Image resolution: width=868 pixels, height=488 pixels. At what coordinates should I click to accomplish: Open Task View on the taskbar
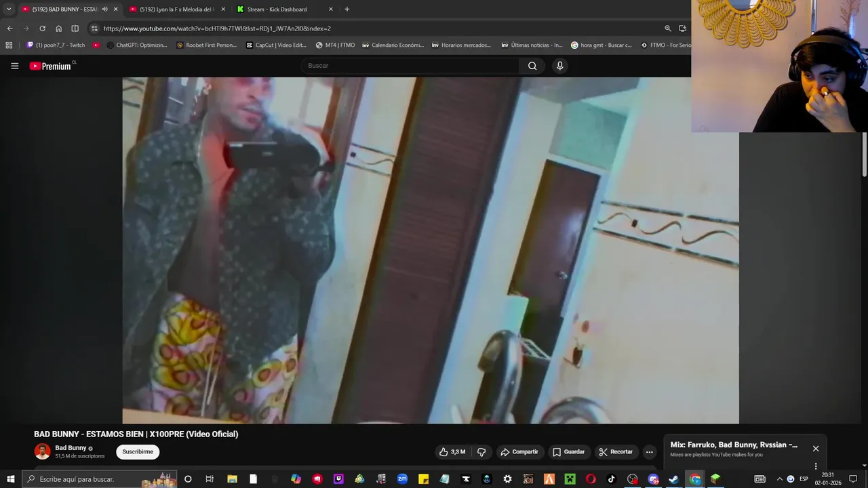click(210, 479)
